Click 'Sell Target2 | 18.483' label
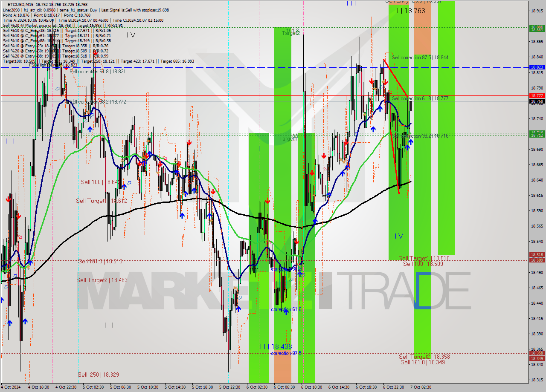Image resolution: width=546 pixels, height=392 pixels. pos(102,280)
